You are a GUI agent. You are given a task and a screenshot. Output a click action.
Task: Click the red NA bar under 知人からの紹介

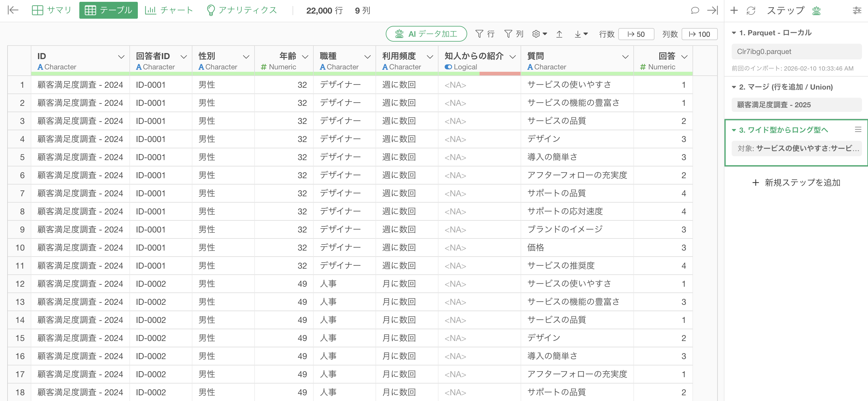[x=500, y=74]
